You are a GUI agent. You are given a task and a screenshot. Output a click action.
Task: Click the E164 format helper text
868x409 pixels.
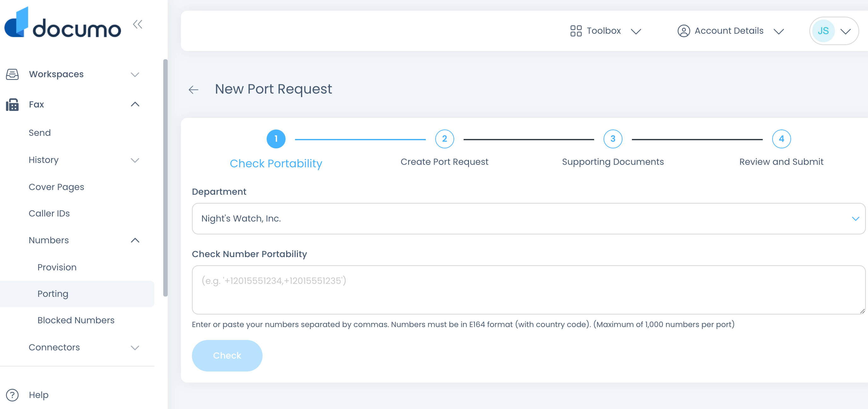pyautogui.click(x=463, y=325)
